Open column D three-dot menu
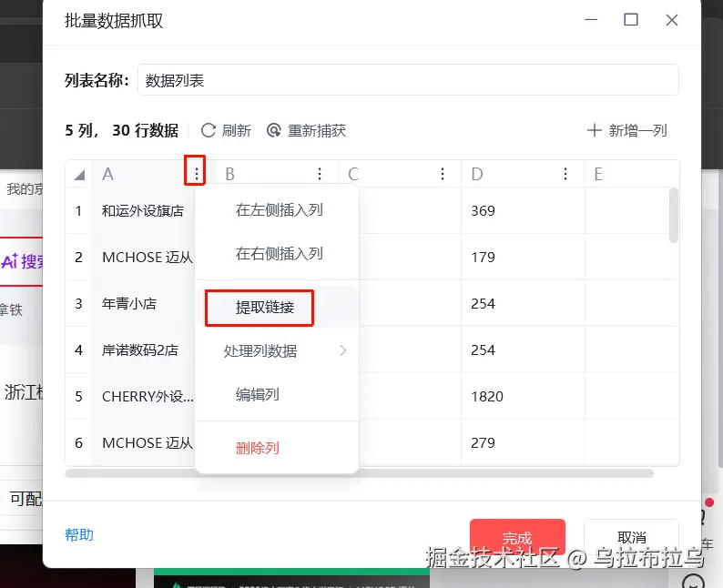This screenshot has width=723, height=588. [565, 174]
